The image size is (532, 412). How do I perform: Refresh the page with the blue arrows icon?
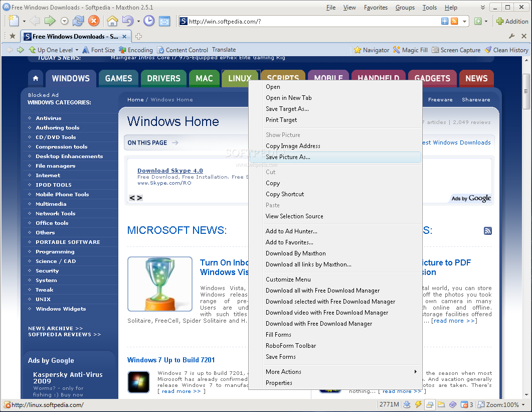coord(78,21)
